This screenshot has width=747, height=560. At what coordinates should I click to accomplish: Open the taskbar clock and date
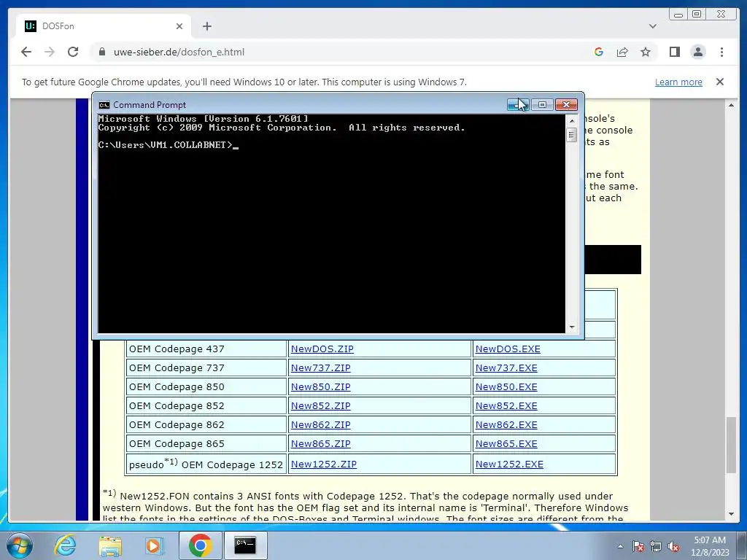(x=710, y=546)
